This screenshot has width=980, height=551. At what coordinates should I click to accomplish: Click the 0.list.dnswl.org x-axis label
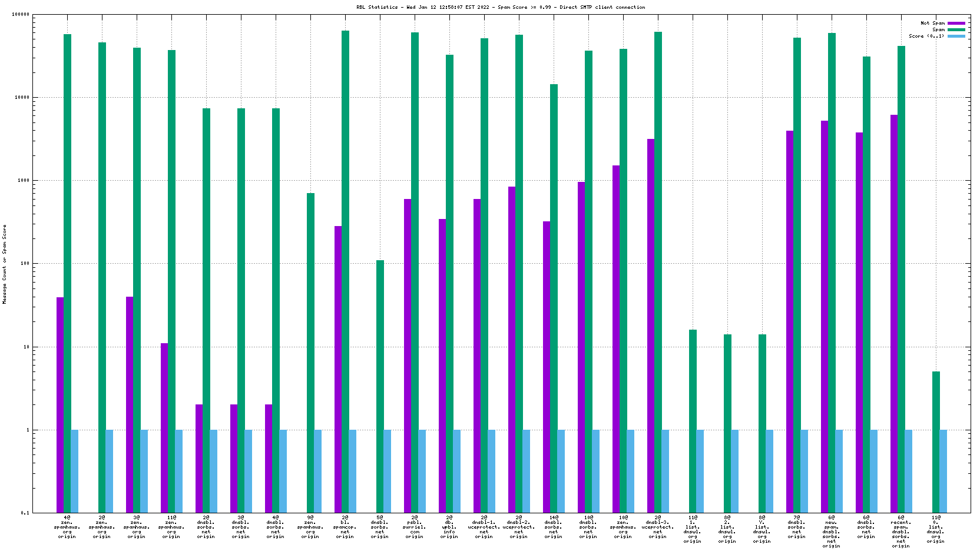coord(935,529)
